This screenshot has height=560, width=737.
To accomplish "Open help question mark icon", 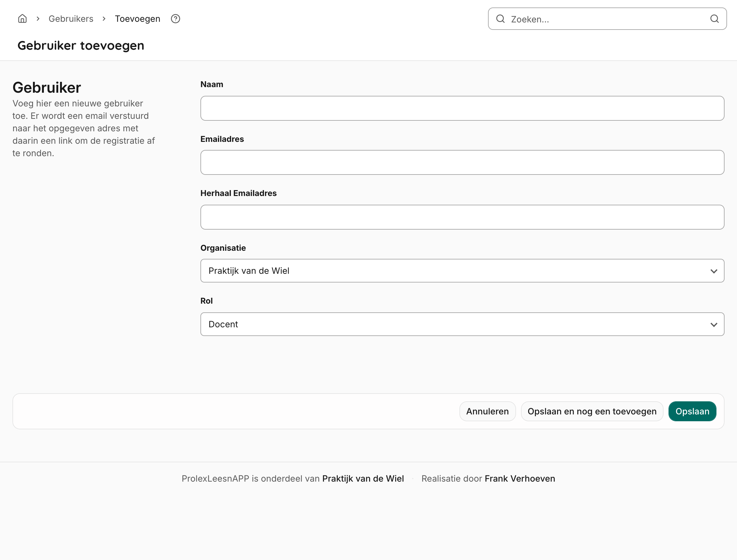I will [x=176, y=19].
